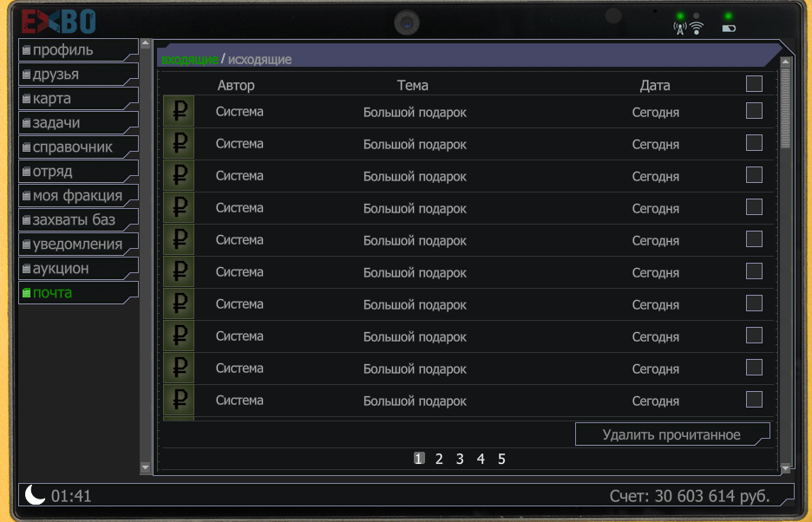Screen dimensions: 812x522
Task: Click the Счет: 30 603 614 руб. balance
Action: (690, 496)
